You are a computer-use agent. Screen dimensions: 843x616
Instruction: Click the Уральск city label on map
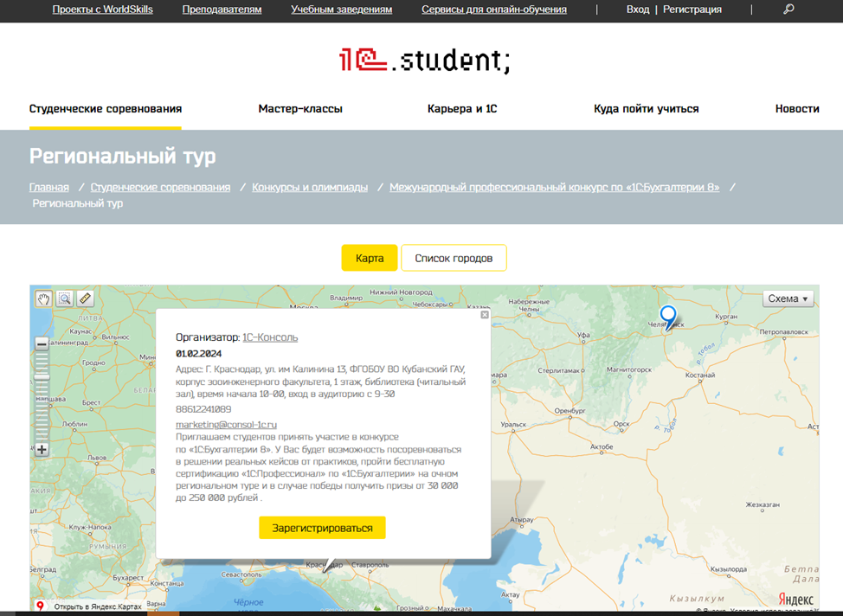[513, 425]
